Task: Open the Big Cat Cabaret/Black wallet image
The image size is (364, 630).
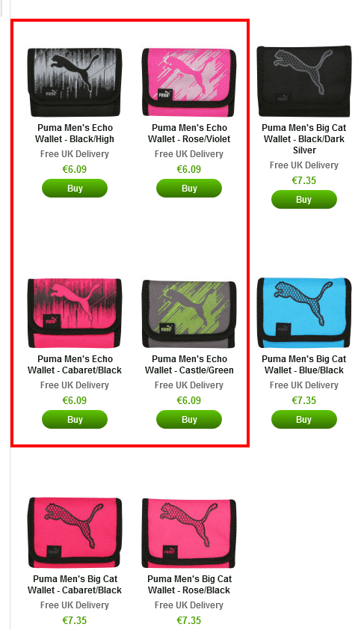Action: pyautogui.click(x=75, y=533)
